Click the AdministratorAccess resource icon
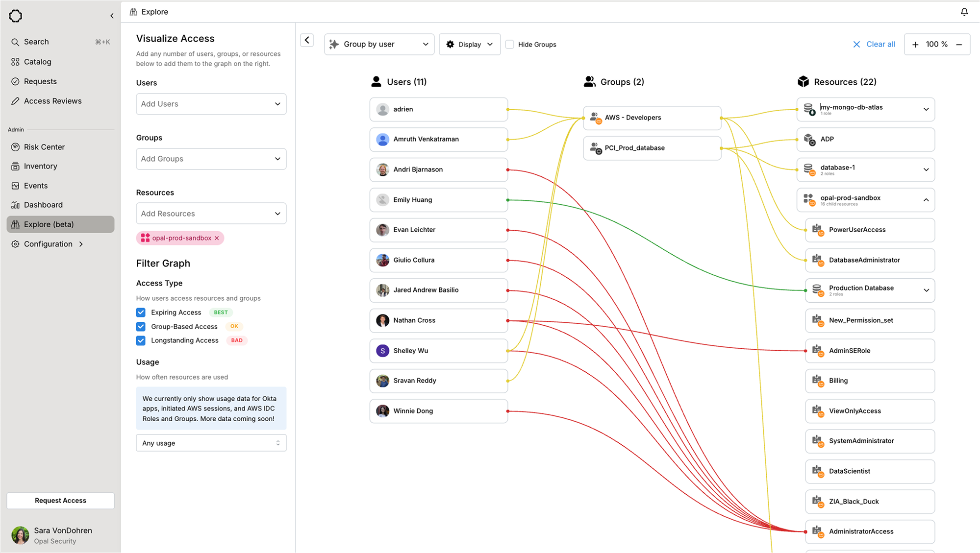 (817, 531)
